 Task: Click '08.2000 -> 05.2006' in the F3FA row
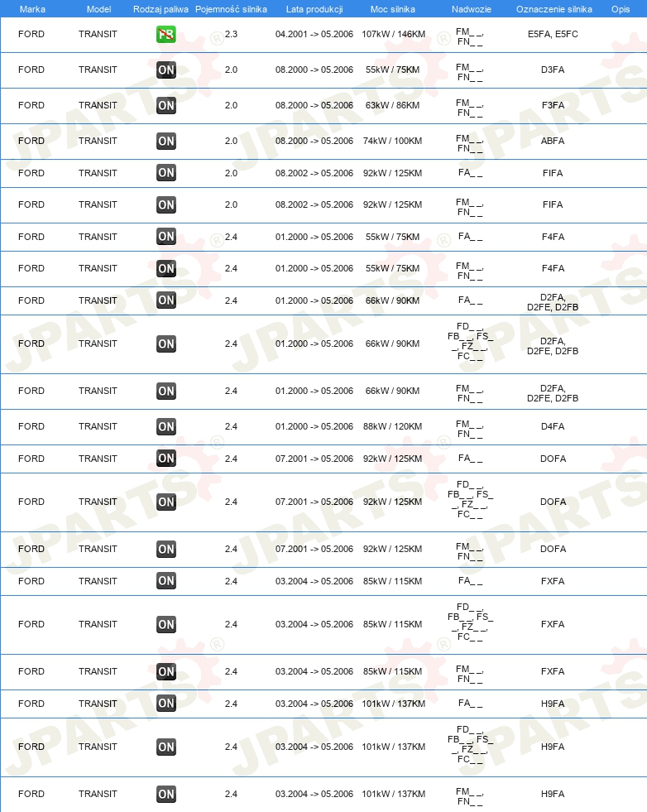314,105
